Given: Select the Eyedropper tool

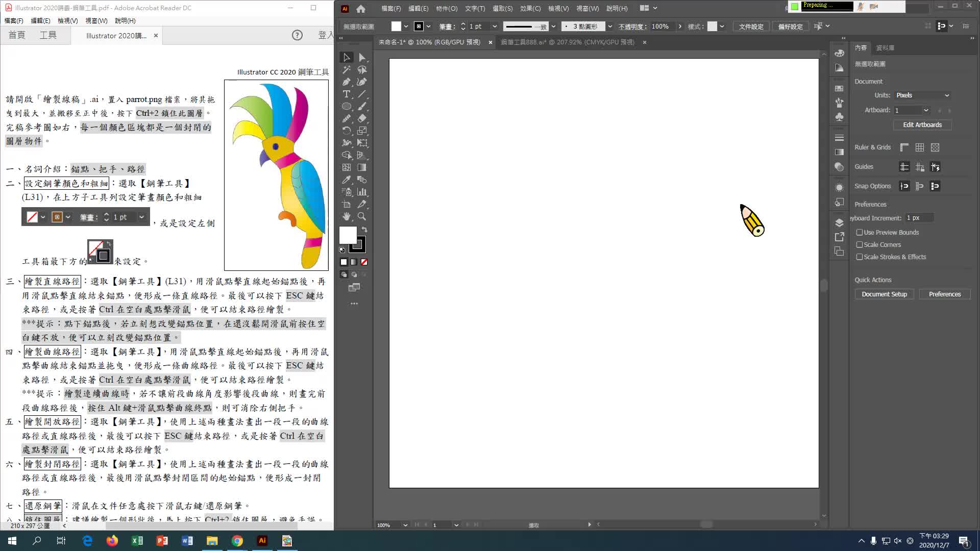Looking at the screenshot, I should click(347, 180).
